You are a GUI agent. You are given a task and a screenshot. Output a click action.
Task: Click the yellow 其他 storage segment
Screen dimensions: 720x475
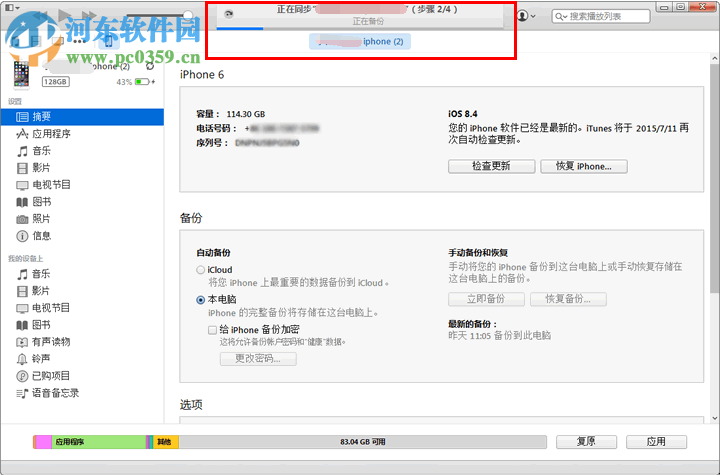click(166, 442)
